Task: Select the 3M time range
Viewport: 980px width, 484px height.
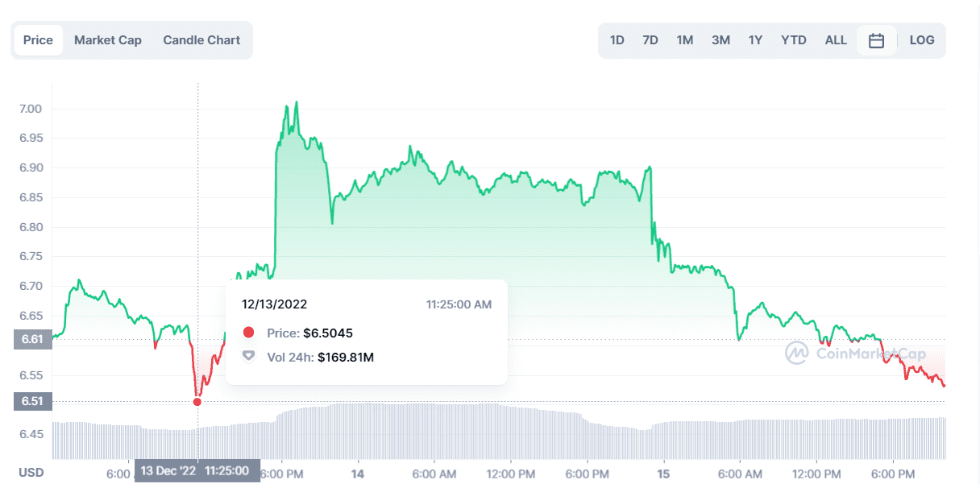Action: 720,39
